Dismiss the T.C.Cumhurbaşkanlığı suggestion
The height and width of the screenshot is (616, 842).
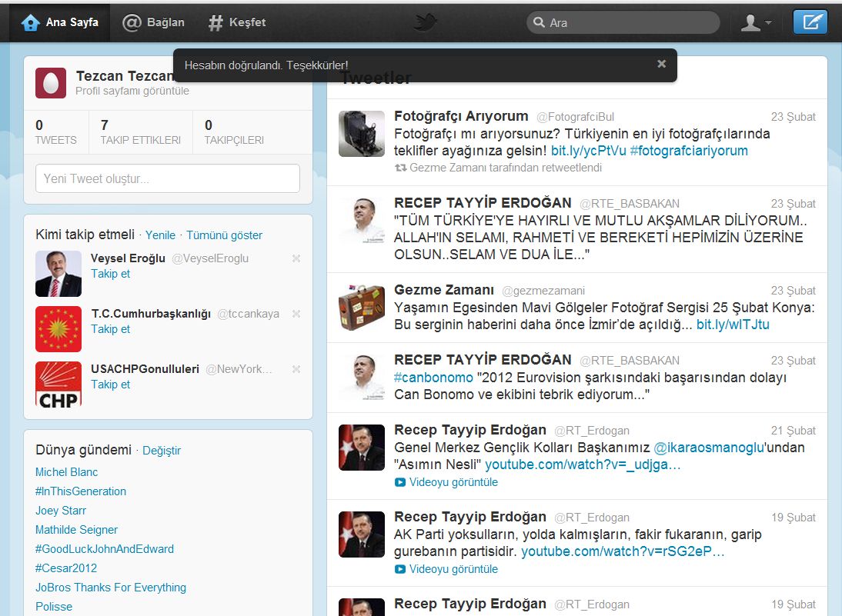[x=296, y=314]
